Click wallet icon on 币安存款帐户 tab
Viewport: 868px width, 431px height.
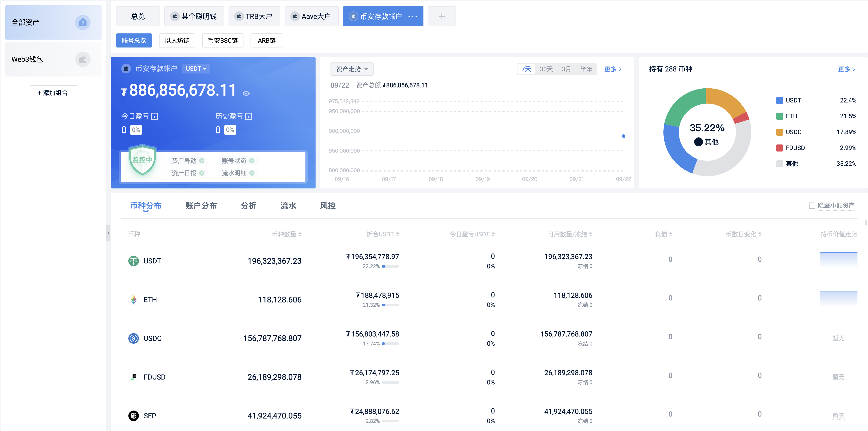click(353, 16)
